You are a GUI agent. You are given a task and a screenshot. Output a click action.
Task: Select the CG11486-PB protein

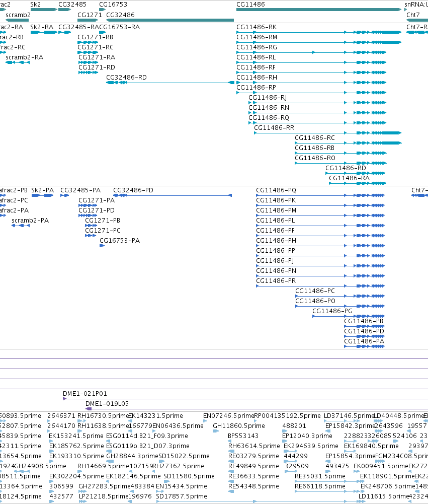(x=364, y=321)
